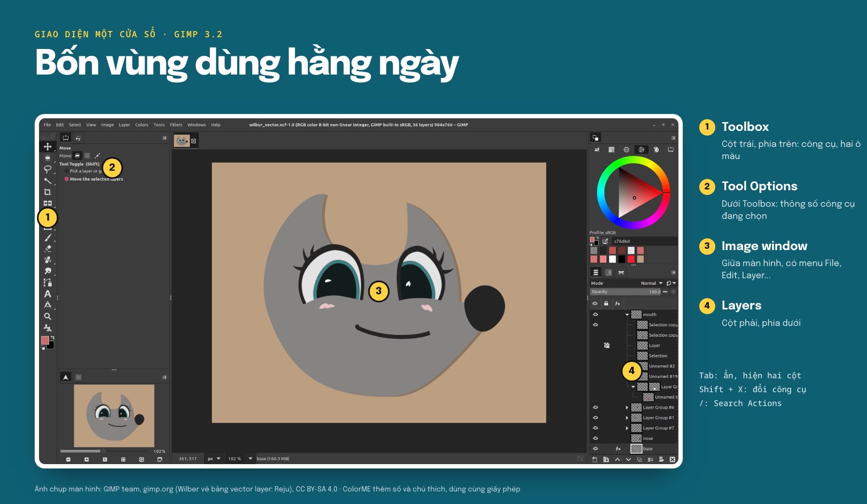The height and width of the screenshot is (504, 867).
Task: Expand Layer Group #1
Action: tap(627, 418)
